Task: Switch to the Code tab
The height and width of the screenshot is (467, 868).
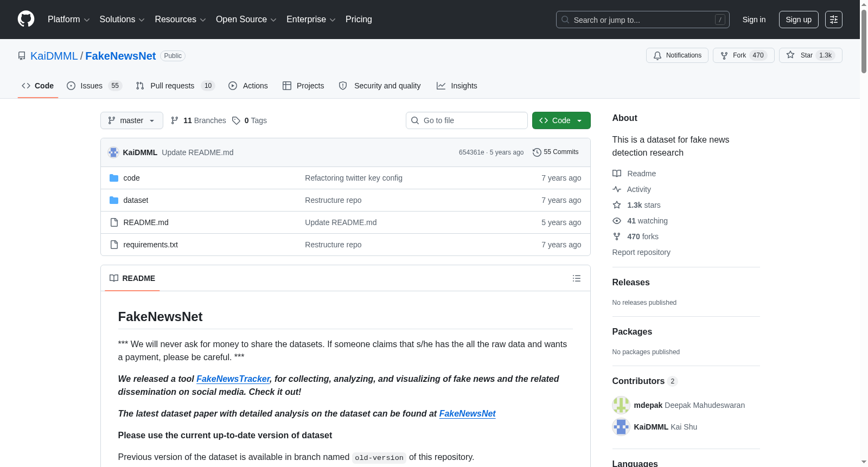Action: [x=38, y=86]
